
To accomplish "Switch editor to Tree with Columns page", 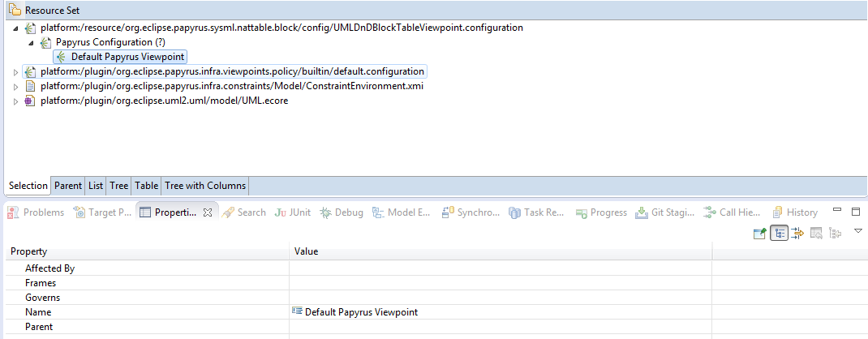I will click(x=204, y=185).
